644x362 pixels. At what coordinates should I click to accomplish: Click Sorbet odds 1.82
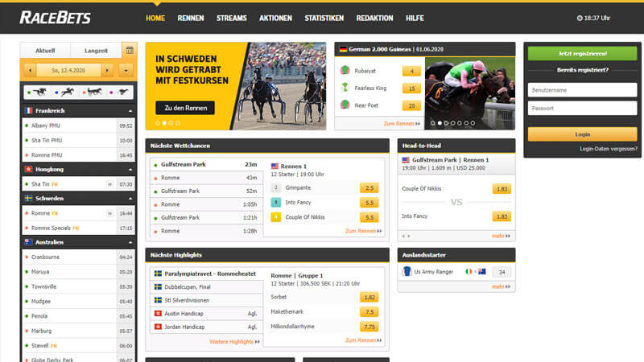point(369,297)
